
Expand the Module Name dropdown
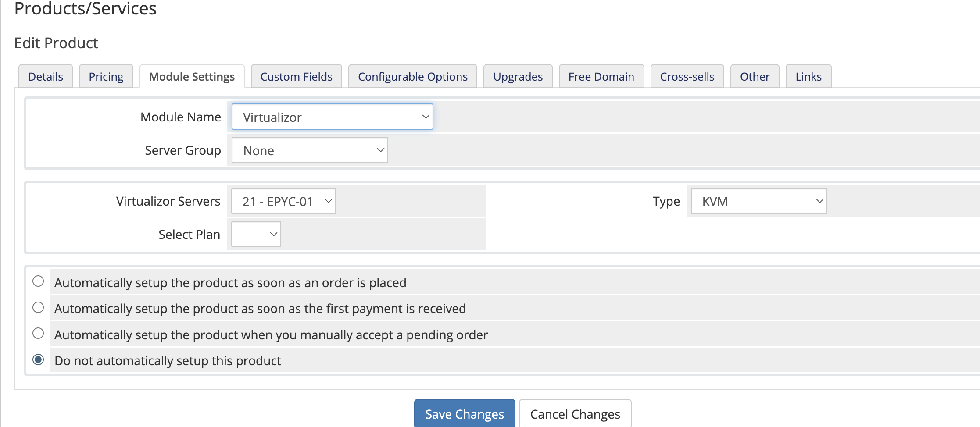(x=333, y=117)
